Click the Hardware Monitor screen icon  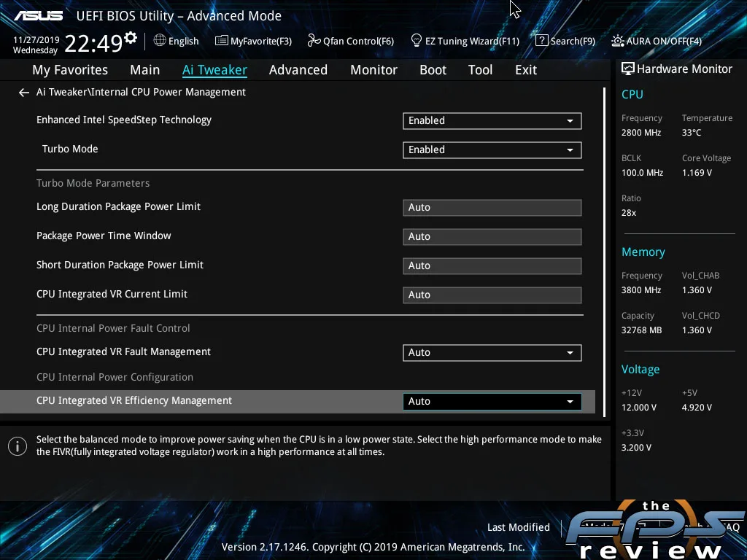tap(628, 69)
